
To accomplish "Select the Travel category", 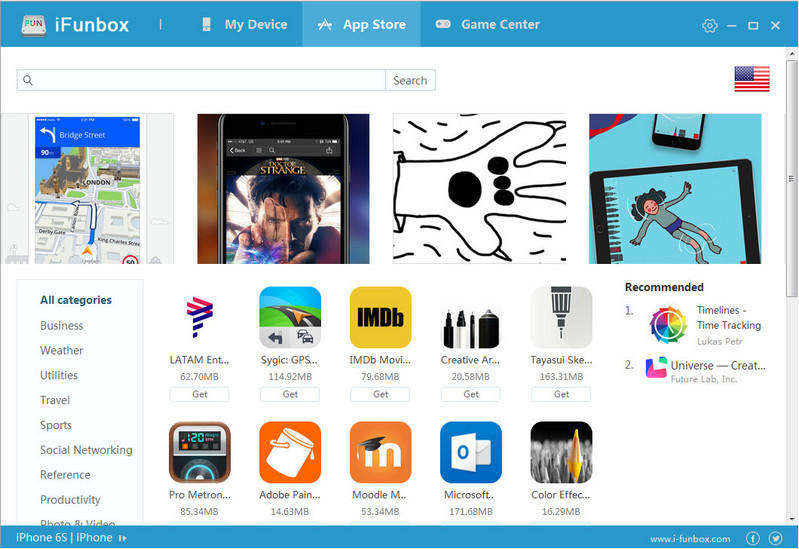I will click(55, 401).
